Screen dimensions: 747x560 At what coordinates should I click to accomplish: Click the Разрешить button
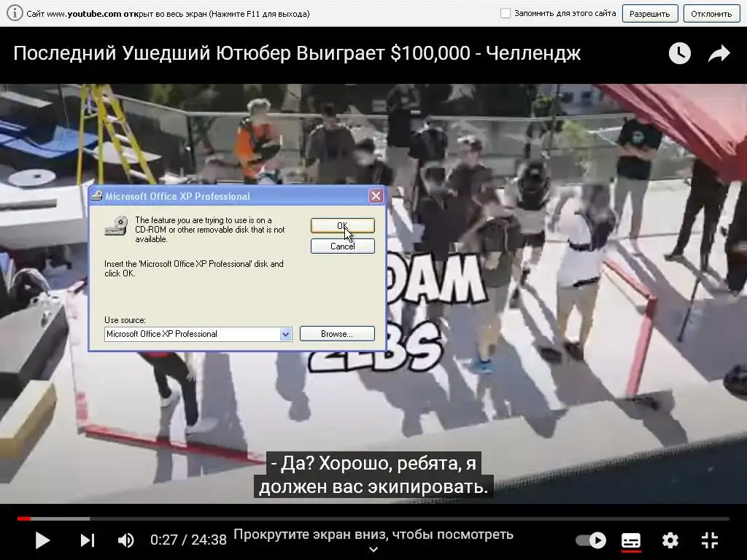pyautogui.click(x=650, y=14)
